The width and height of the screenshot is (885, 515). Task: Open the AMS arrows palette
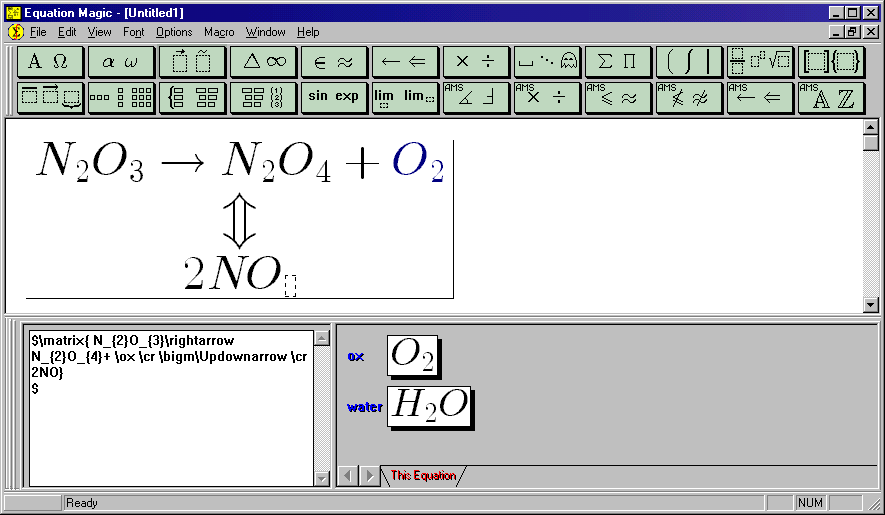click(760, 98)
